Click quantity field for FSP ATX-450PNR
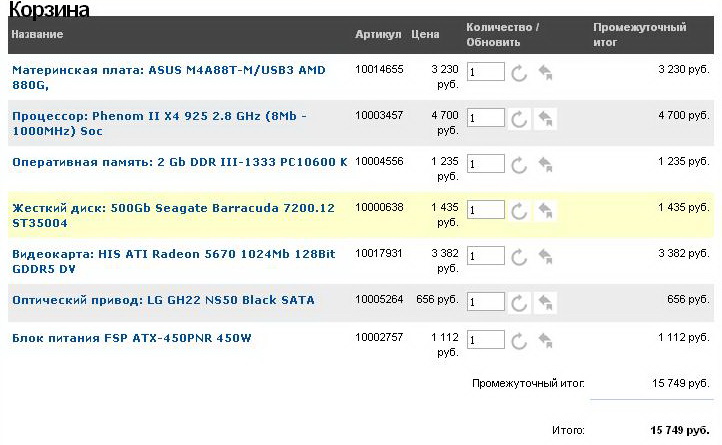 [485, 340]
